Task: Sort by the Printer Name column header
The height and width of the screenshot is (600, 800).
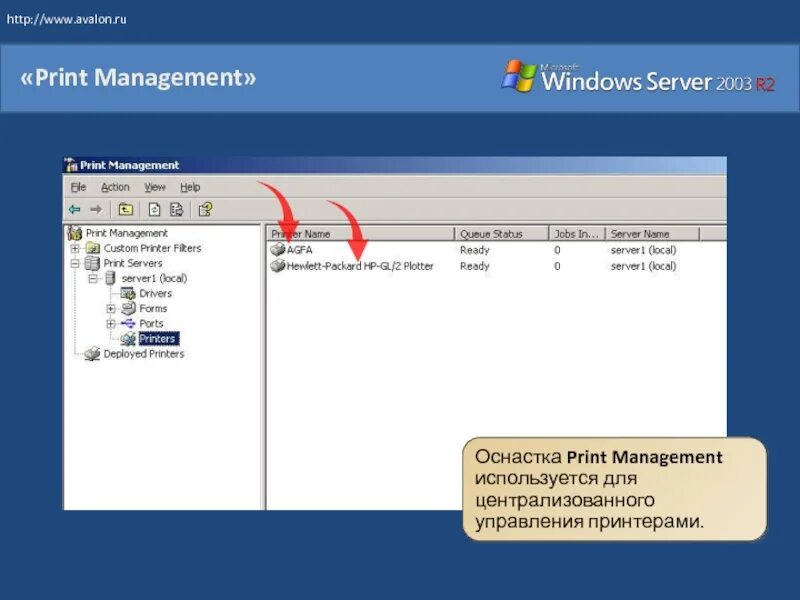Action: click(x=360, y=234)
